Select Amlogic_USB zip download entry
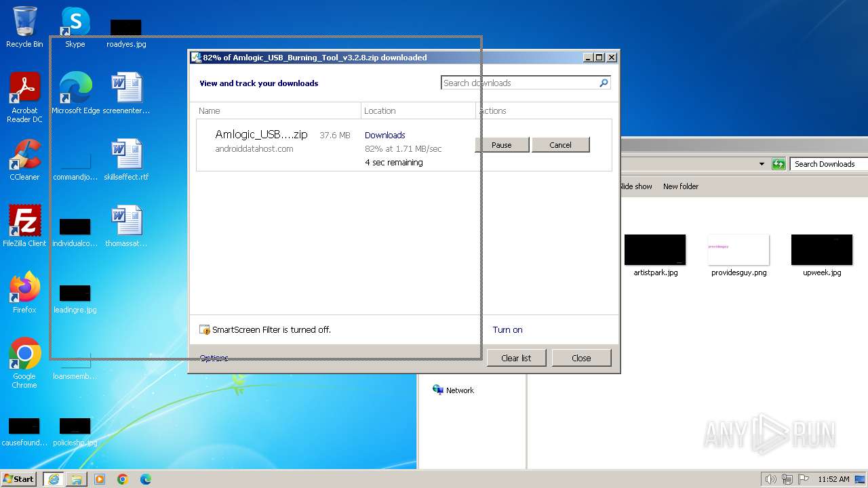Screen dimensions: 868x488 coord(404,145)
